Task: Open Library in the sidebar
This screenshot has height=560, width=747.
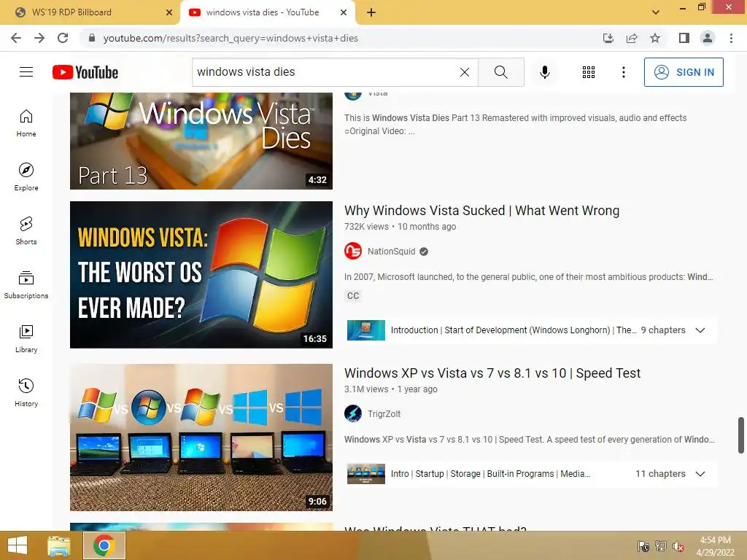Action: tap(26, 338)
